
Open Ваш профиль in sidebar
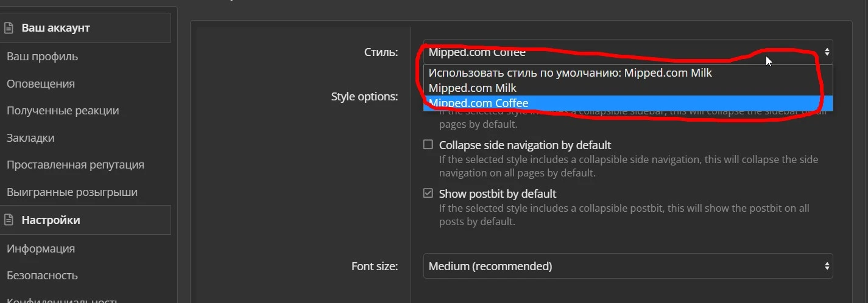(42, 57)
